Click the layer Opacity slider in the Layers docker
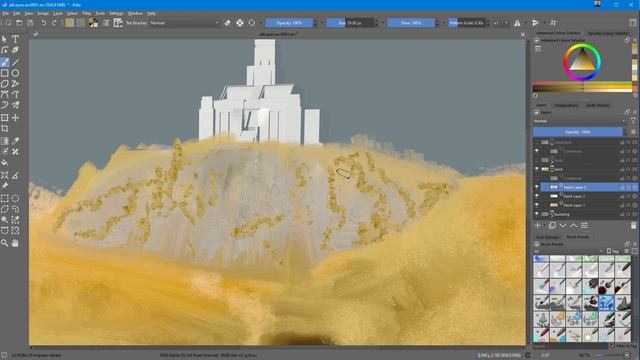 tap(578, 132)
